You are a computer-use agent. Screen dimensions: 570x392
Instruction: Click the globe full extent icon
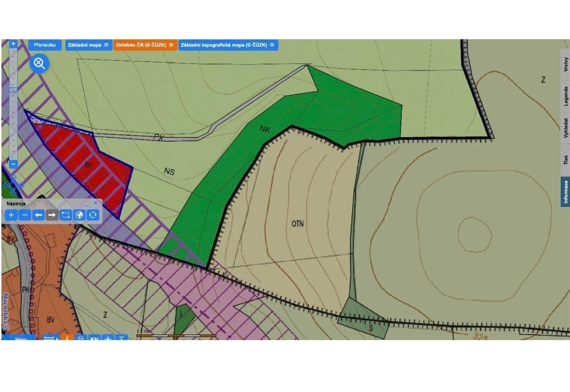point(79,215)
